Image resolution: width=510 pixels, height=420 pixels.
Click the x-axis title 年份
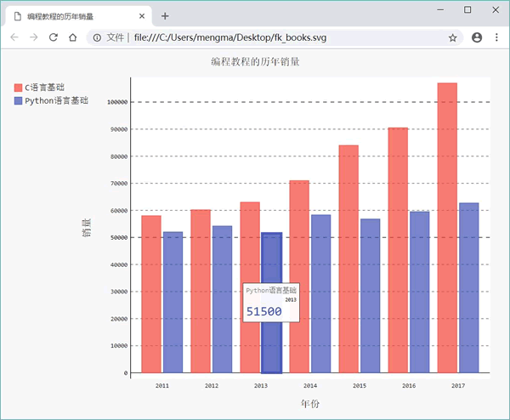click(x=310, y=404)
